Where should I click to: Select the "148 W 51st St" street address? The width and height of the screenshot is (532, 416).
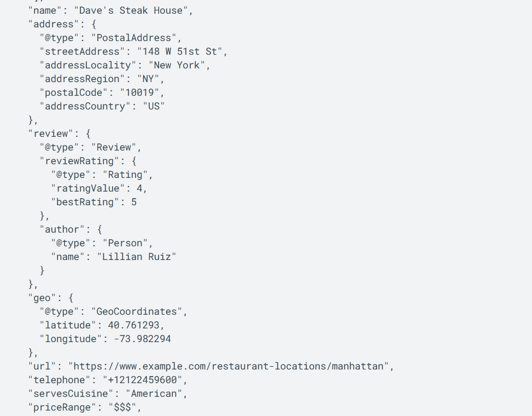pos(182,51)
